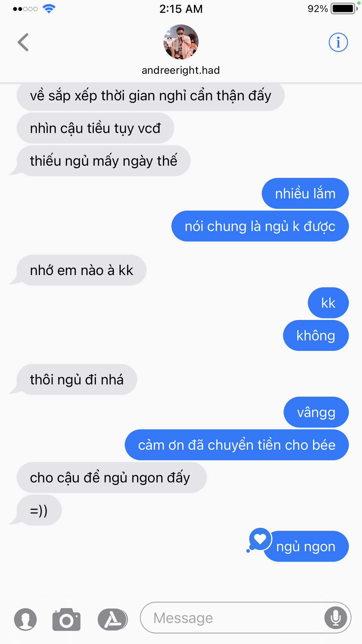Tap the 'không' blue message bubble
This screenshot has height=644, width=362.
coord(316,335)
